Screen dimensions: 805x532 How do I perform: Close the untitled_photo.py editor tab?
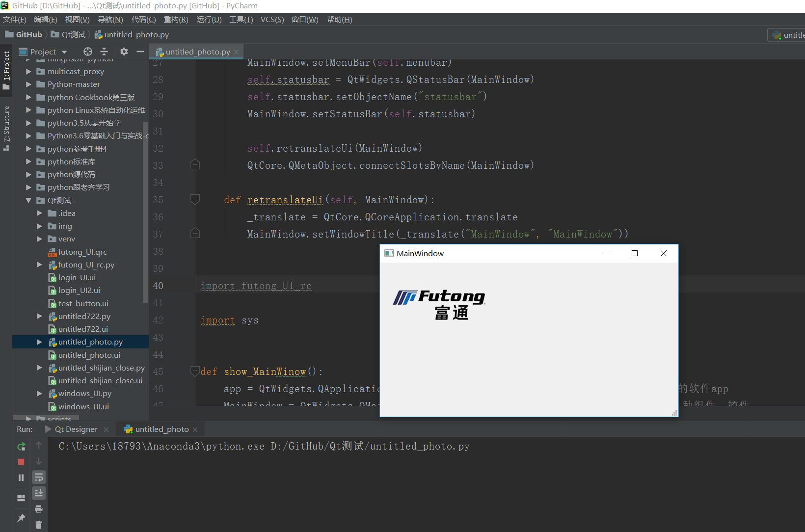237,52
